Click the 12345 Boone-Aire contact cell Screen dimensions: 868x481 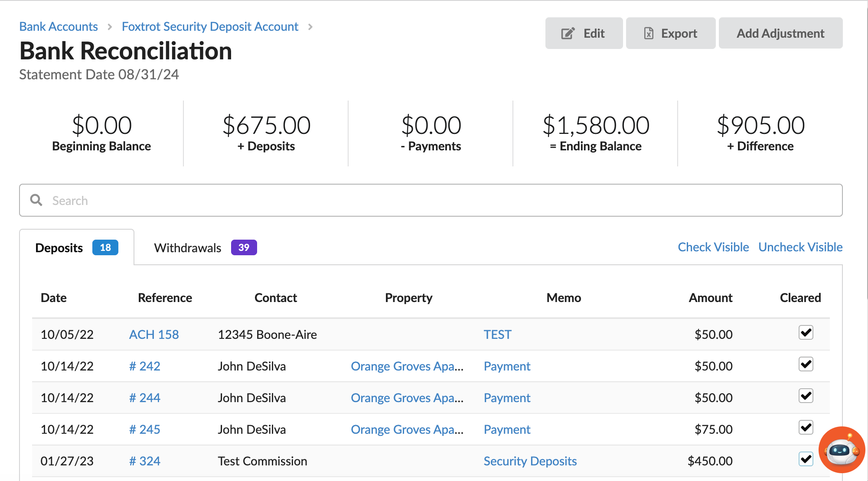click(x=268, y=335)
